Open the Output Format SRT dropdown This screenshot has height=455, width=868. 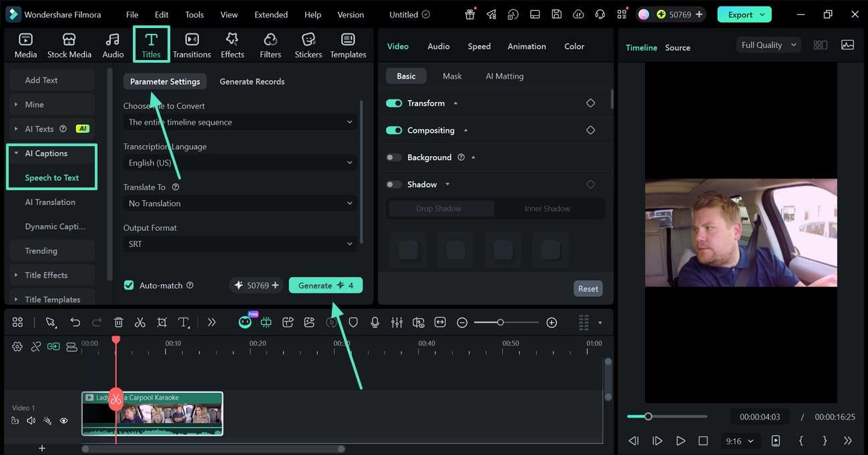point(240,244)
